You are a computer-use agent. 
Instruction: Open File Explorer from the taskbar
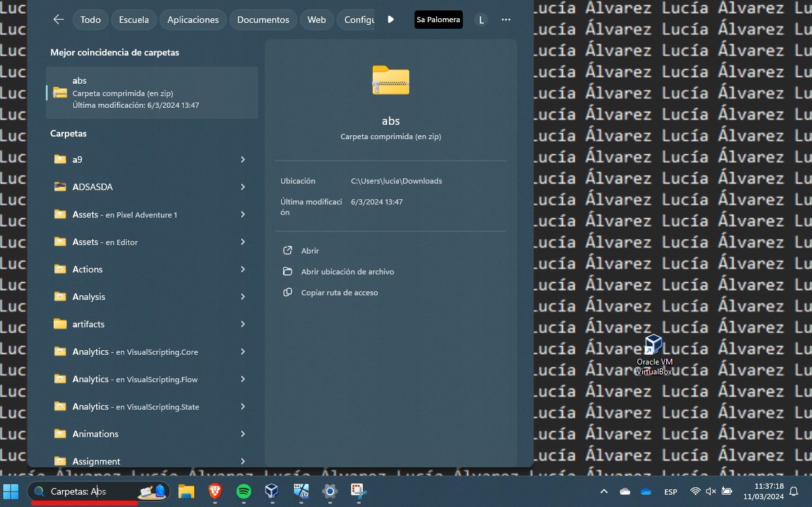tap(186, 491)
